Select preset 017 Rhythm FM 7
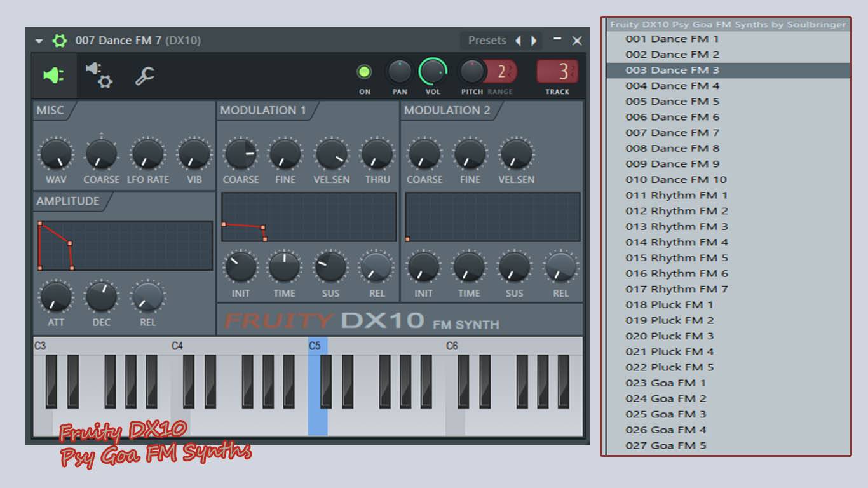 [728, 288]
